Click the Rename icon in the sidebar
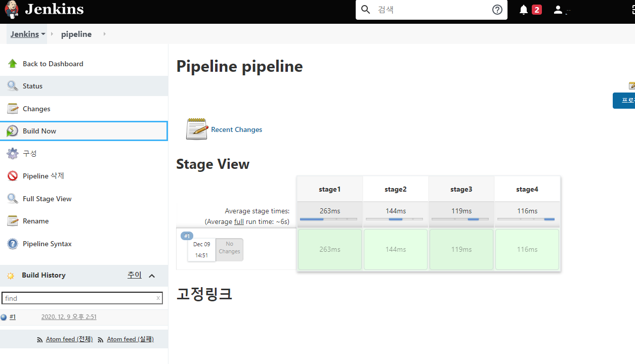 pos(12,220)
